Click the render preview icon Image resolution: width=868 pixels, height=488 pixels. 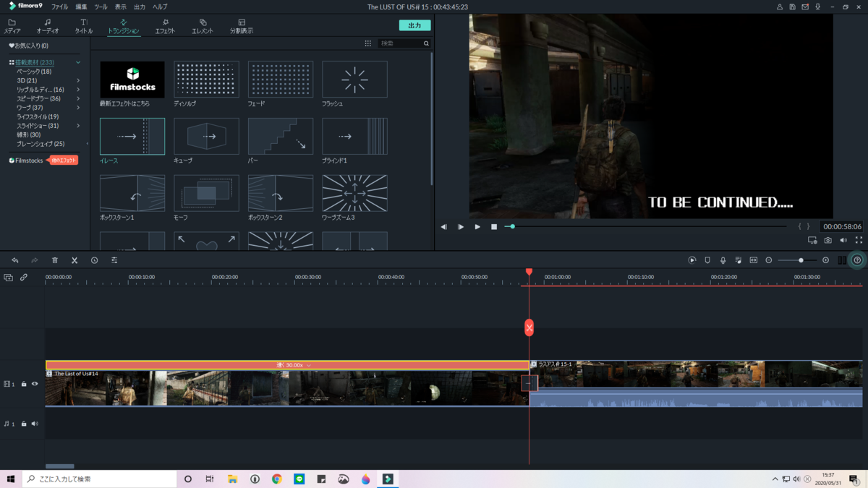(x=692, y=260)
